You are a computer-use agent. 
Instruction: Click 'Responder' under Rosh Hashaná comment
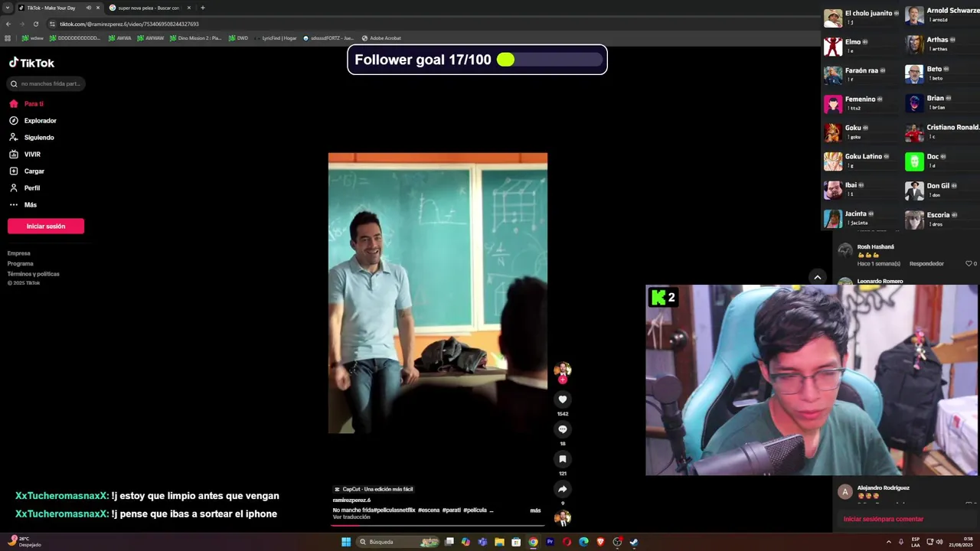coord(926,263)
